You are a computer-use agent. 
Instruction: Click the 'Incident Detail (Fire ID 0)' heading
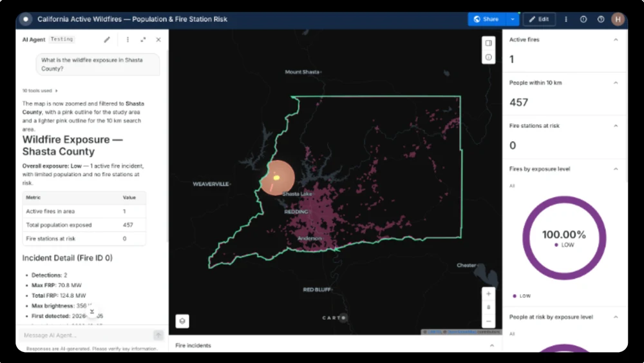68,258
